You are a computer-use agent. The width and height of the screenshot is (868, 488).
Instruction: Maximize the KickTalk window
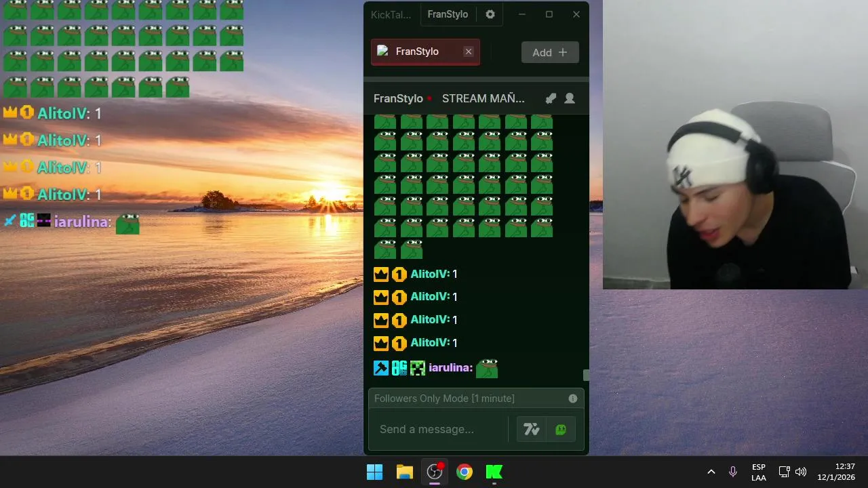click(x=549, y=14)
